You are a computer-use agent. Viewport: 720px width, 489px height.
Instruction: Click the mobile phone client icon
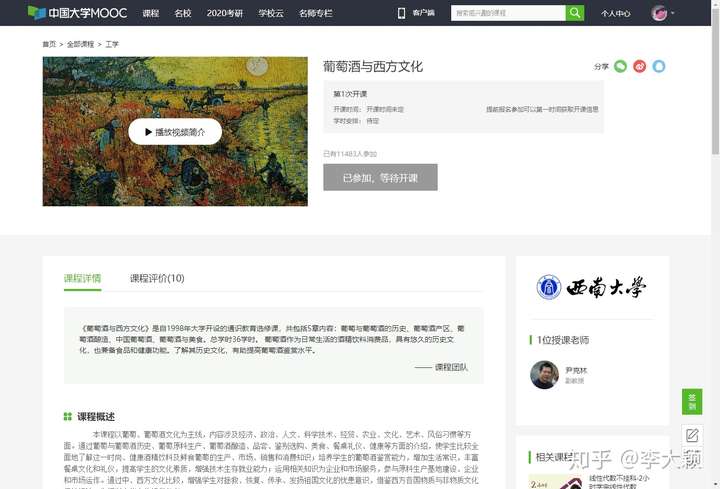[x=401, y=13]
